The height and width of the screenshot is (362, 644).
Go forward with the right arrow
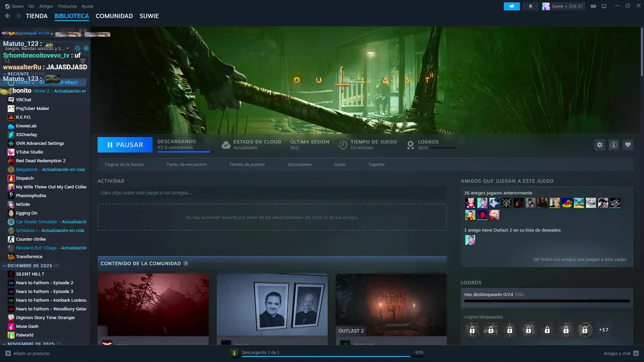tap(18, 16)
